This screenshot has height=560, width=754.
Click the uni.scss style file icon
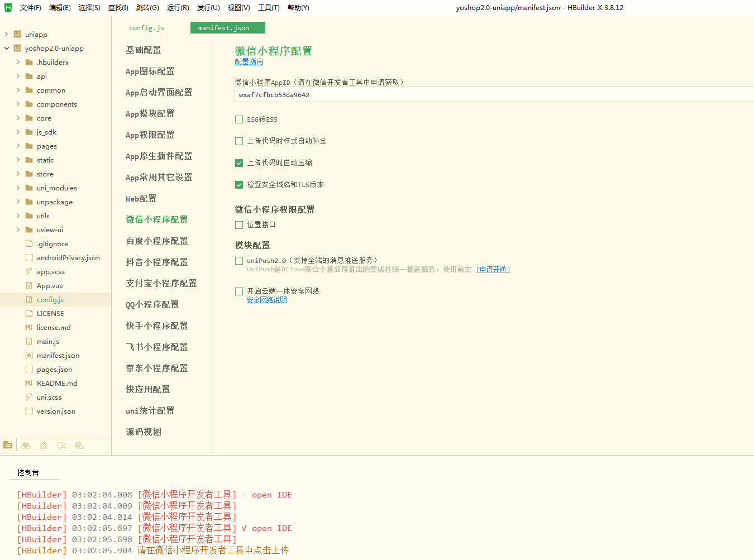pyautogui.click(x=29, y=397)
